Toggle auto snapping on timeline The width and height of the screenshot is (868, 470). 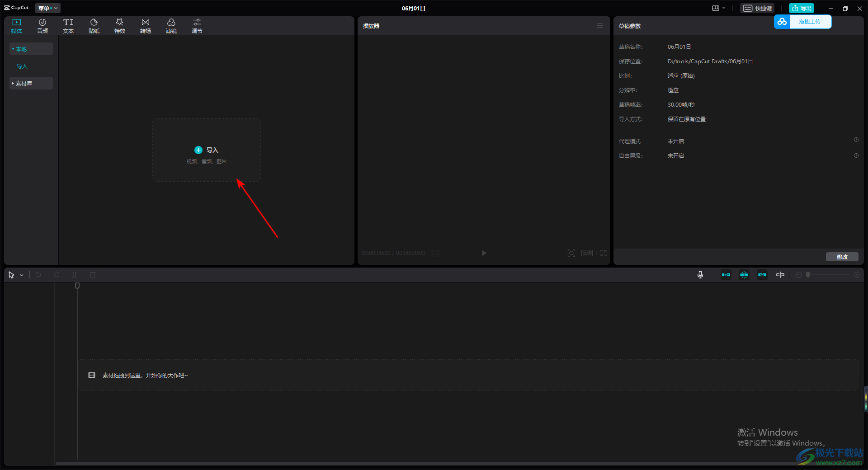click(x=744, y=275)
